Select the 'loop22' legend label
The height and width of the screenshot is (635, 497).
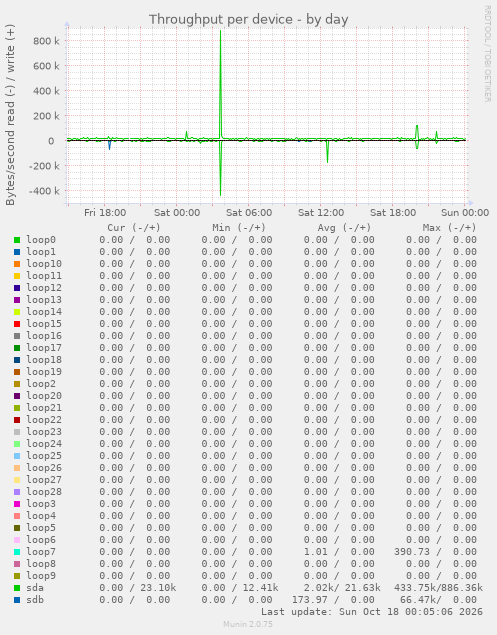tap(44, 420)
